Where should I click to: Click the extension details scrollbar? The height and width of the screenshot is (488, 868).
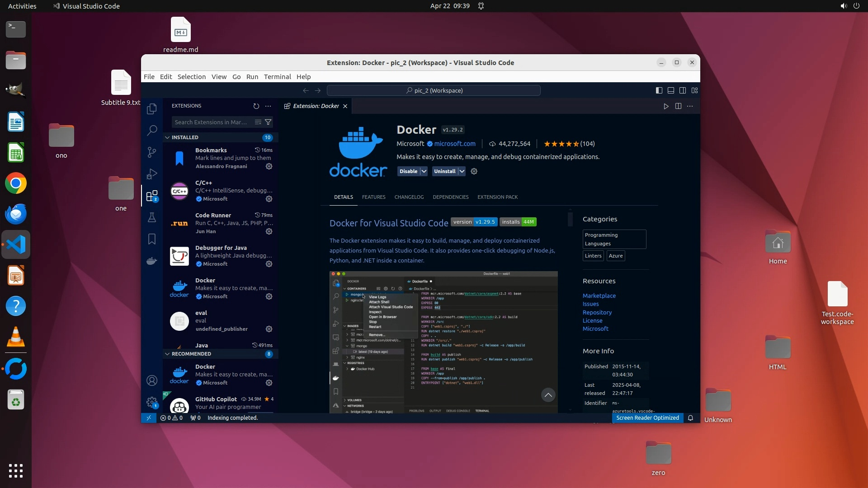tap(570, 220)
